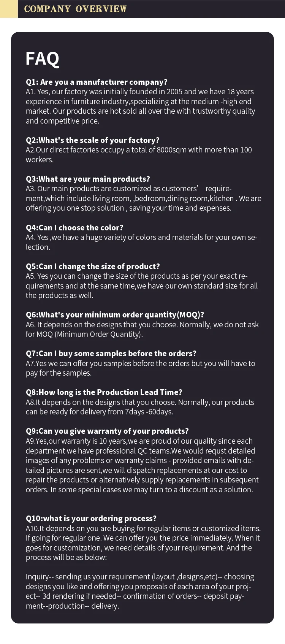
Task: Click the Company Overview header title
Action: coord(75,9)
